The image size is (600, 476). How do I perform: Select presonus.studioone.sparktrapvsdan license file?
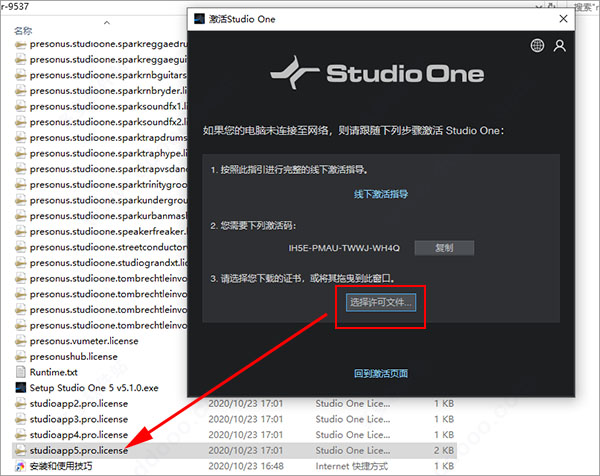coord(109,169)
